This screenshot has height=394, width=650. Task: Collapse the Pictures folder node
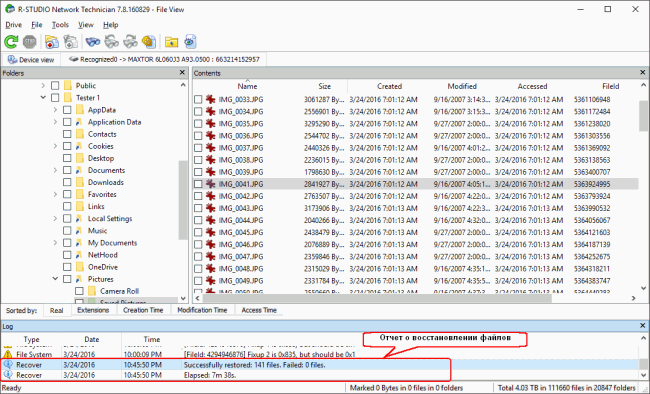point(55,279)
